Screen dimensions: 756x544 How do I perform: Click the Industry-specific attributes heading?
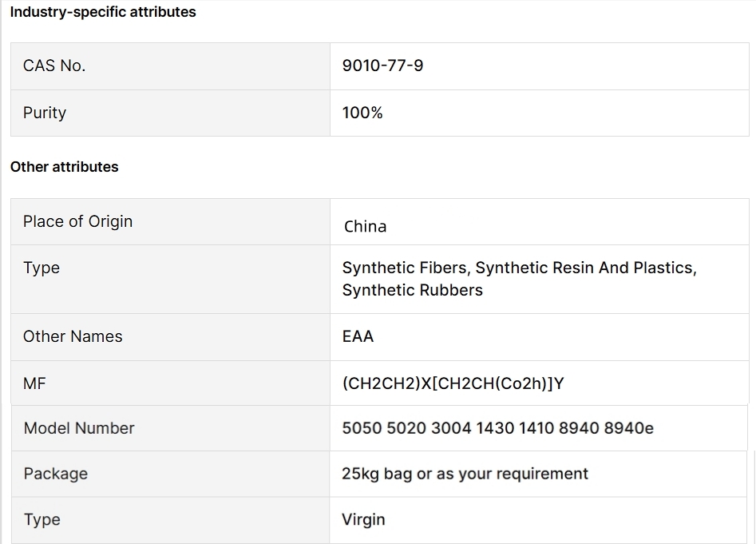tap(103, 12)
